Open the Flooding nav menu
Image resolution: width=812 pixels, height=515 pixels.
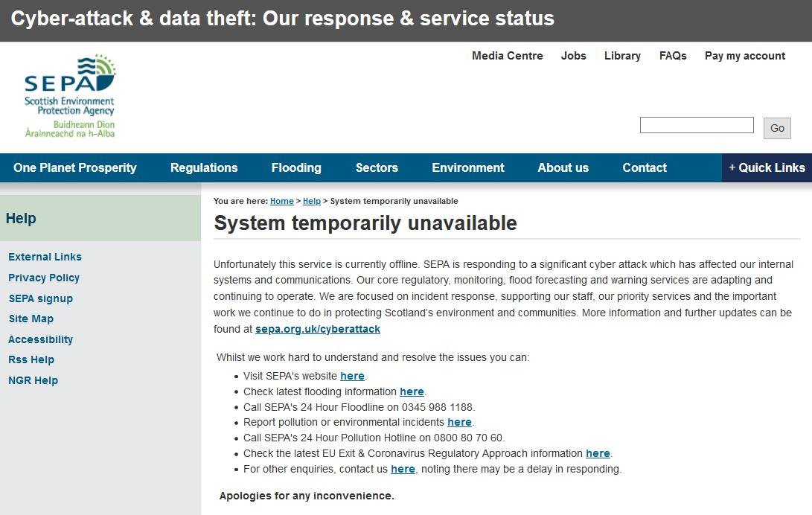pyautogui.click(x=296, y=167)
